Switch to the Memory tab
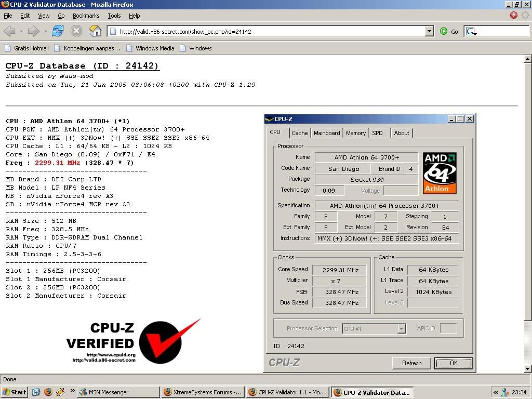 pyautogui.click(x=355, y=133)
